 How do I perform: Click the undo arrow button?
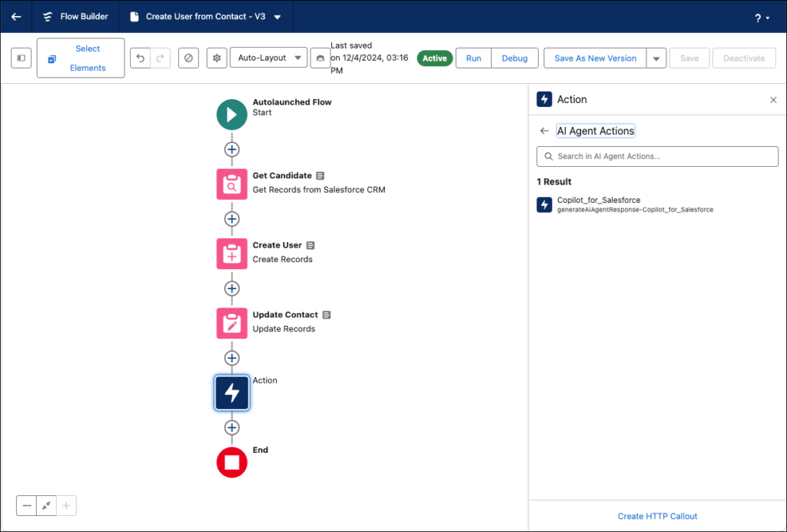pyautogui.click(x=140, y=58)
